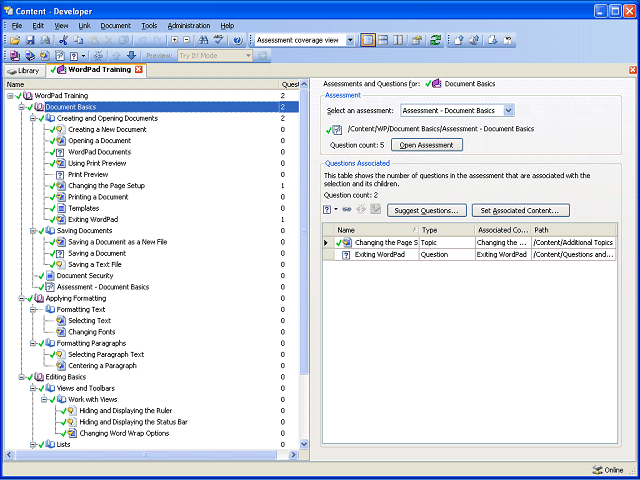Screen dimensions: 640x480
Task: Click the green Refresh arrows icon
Action: [x=436, y=40]
